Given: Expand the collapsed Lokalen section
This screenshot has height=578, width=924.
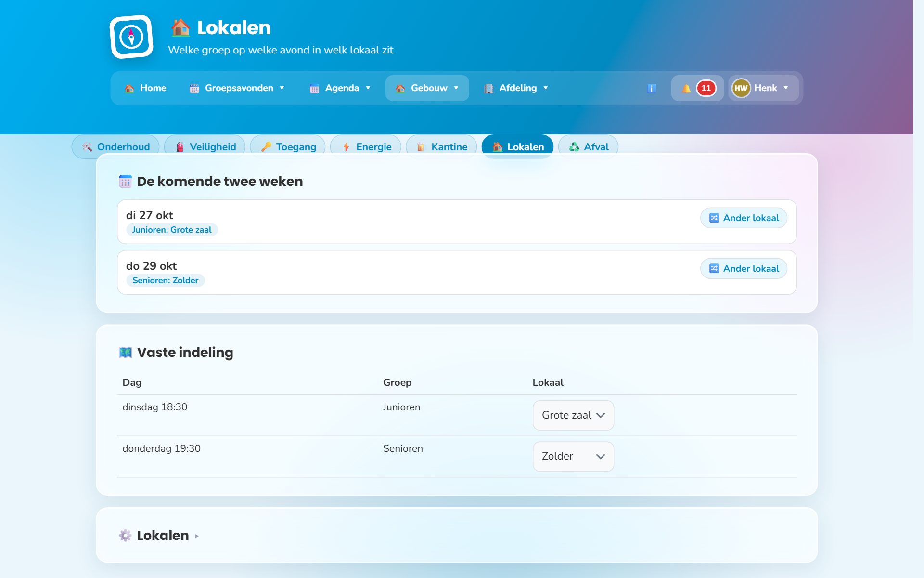Looking at the screenshot, I should tap(159, 536).
